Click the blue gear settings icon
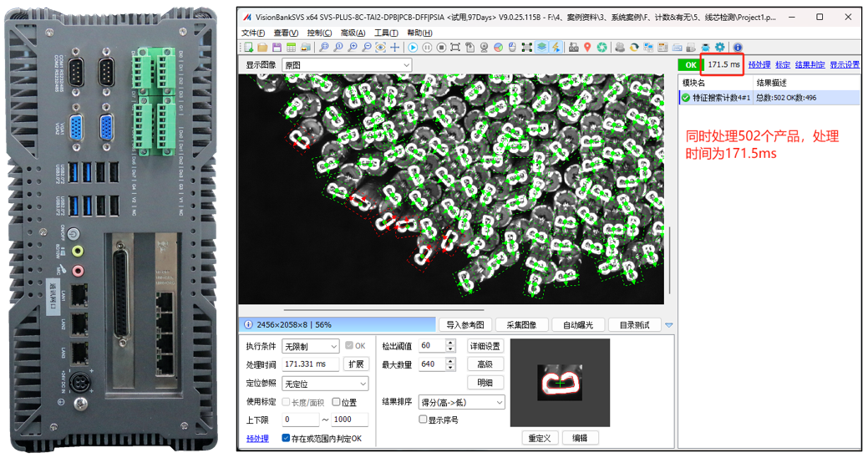 tap(719, 47)
